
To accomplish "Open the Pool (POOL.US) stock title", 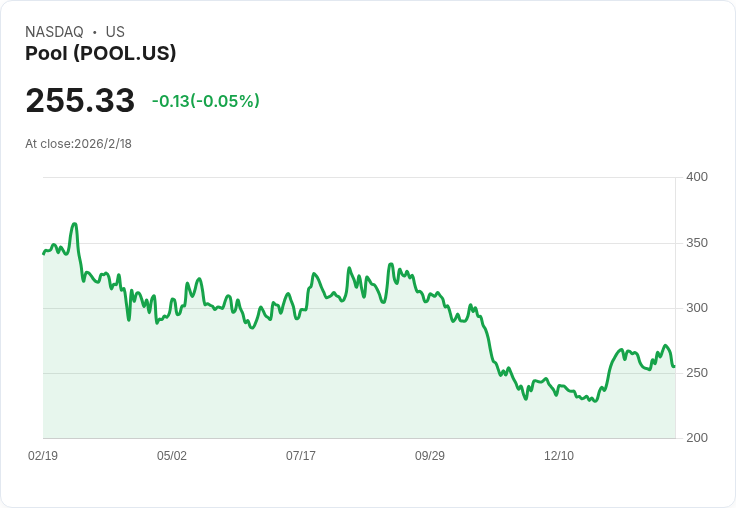I will point(100,54).
